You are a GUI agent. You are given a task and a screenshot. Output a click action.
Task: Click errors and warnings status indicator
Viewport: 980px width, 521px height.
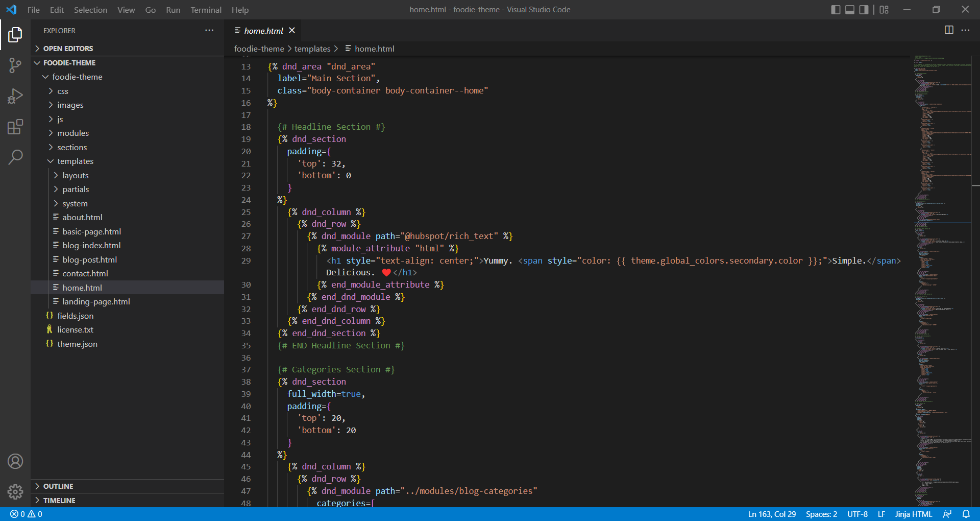pos(27,514)
